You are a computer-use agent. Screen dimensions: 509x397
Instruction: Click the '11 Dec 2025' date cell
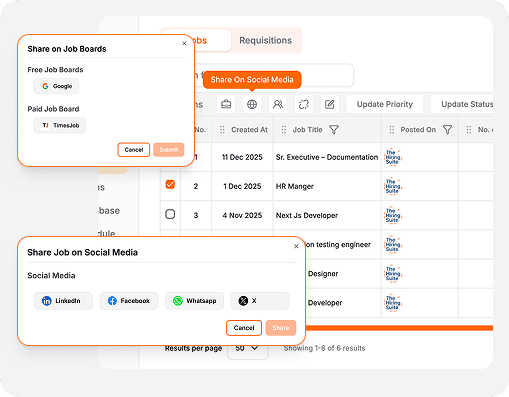tap(242, 157)
